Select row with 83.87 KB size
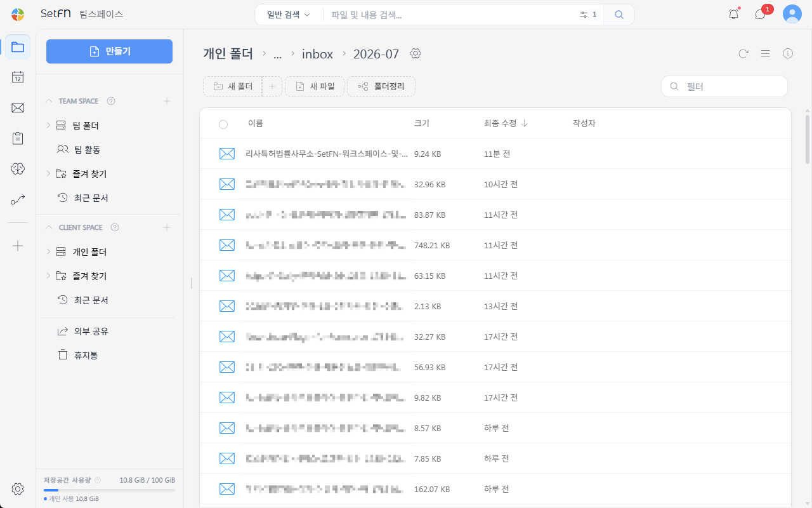This screenshot has width=812, height=508. click(x=495, y=215)
